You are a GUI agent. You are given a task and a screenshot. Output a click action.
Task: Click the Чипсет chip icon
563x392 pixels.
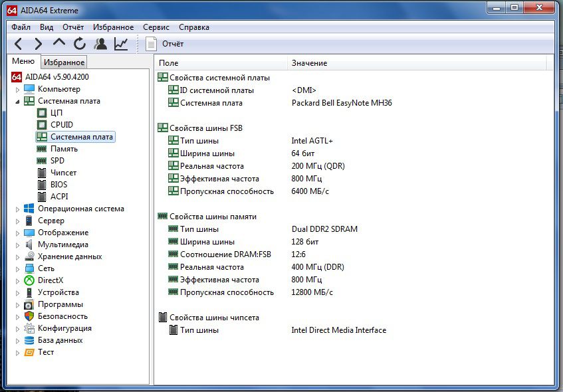click(42, 173)
